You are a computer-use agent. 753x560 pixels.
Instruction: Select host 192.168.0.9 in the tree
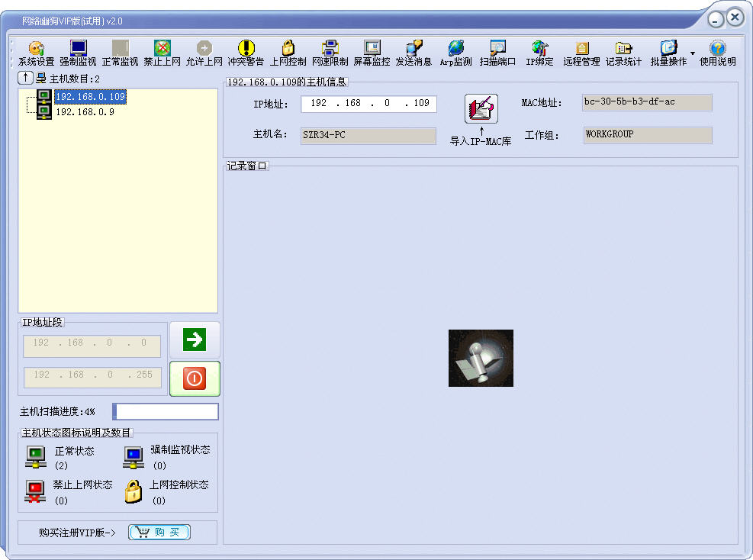click(85, 112)
